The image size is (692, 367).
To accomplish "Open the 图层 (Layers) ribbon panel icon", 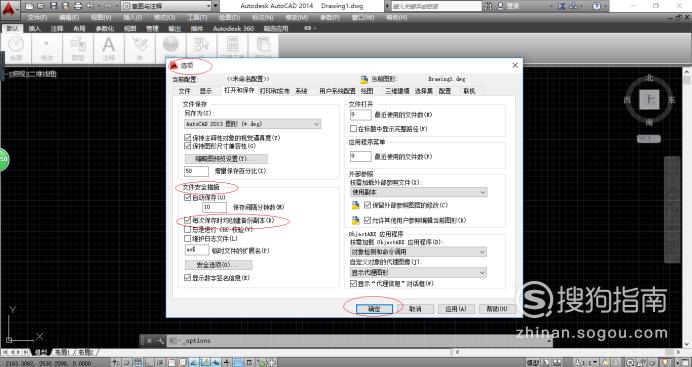I will point(78,44).
